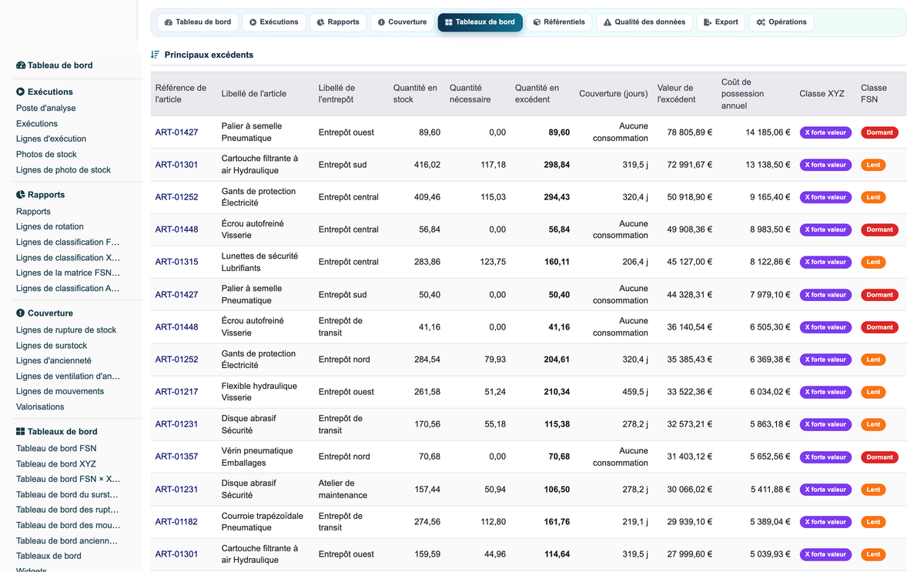Open article link ART-01301 for Entrepôt sud

click(176, 165)
